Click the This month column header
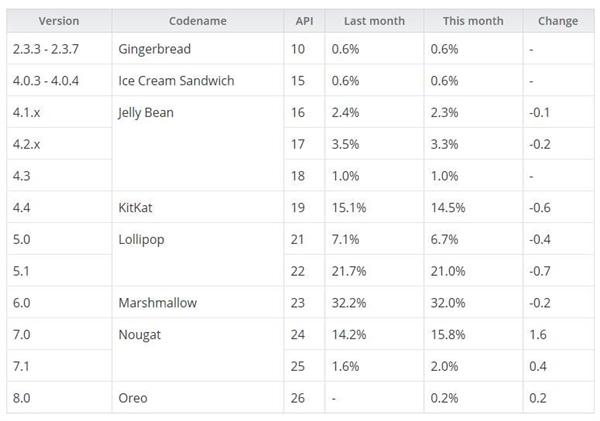Image resolution: width=600 pixels, height=421 pixels. click(473, 21)
